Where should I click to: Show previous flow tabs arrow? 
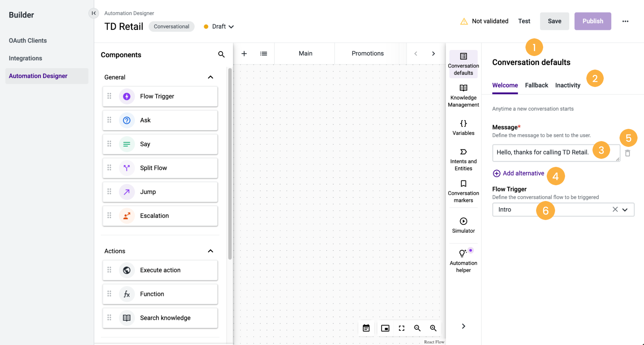[416, 53]
